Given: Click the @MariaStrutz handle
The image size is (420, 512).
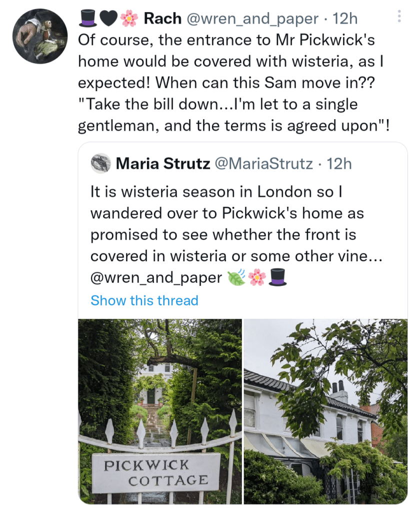Looking at the screenshot, I should [263, 163].
